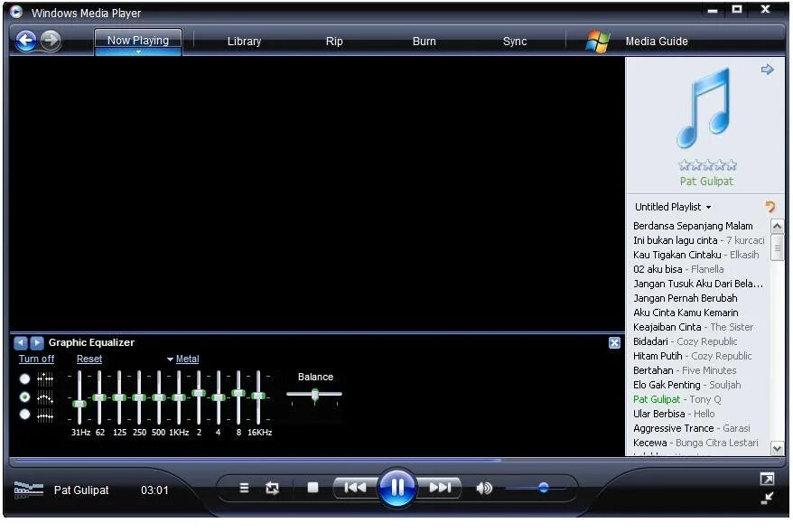Select Berdansa Sepanjang Malam in playlist
793x532 pixels.
pos(693,226)
